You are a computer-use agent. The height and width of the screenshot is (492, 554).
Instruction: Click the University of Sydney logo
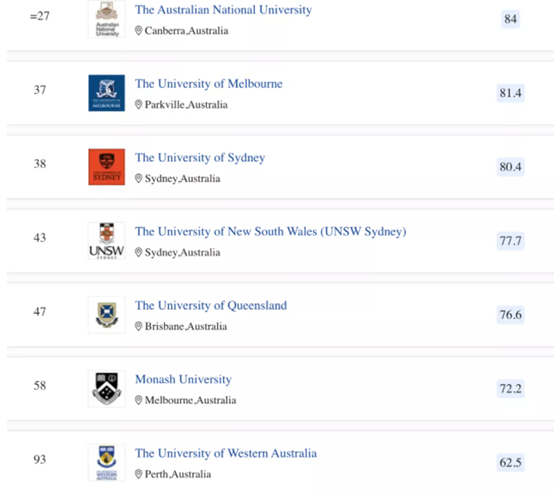(x=107, y=167)
